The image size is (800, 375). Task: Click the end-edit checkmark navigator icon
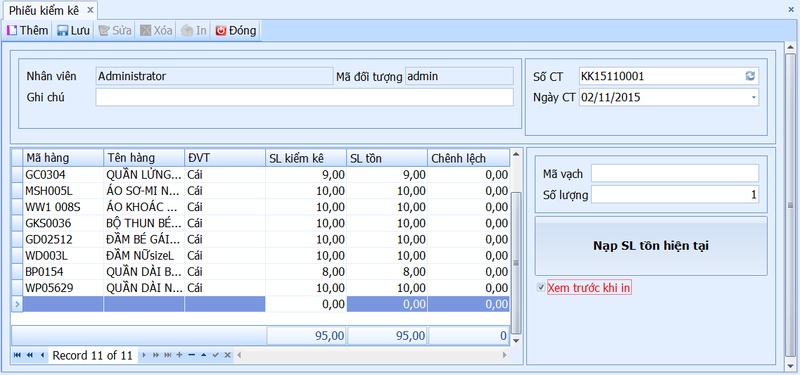tap(215, 355)
